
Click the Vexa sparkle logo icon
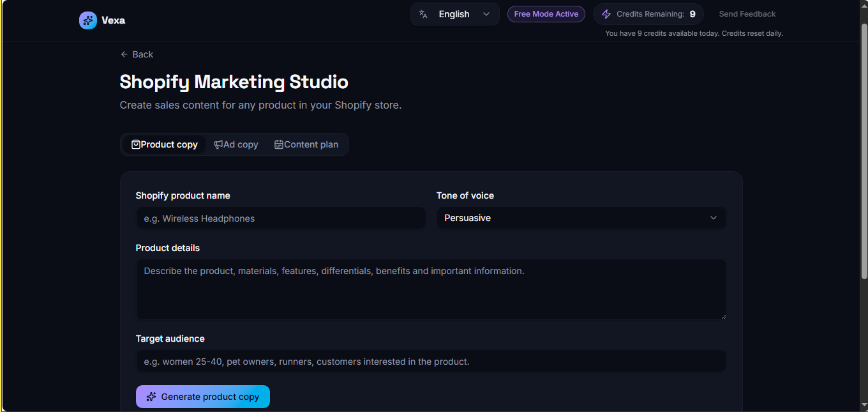(88, 20)
